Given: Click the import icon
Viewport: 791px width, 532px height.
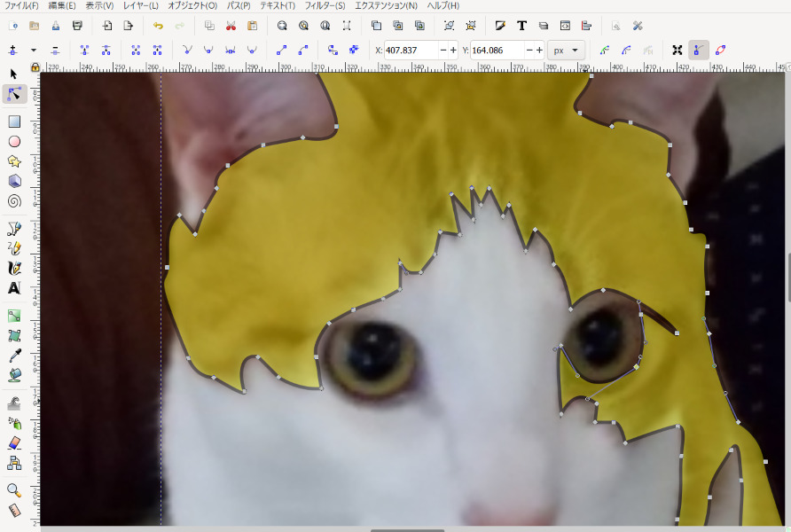Looking at the screenshot, I should (x=107, y=26).
